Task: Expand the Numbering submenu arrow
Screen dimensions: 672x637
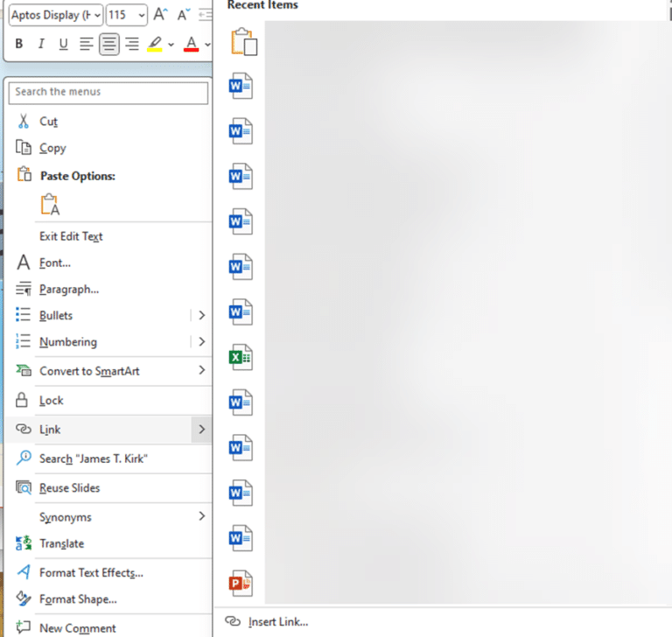Action: point(202,341)
